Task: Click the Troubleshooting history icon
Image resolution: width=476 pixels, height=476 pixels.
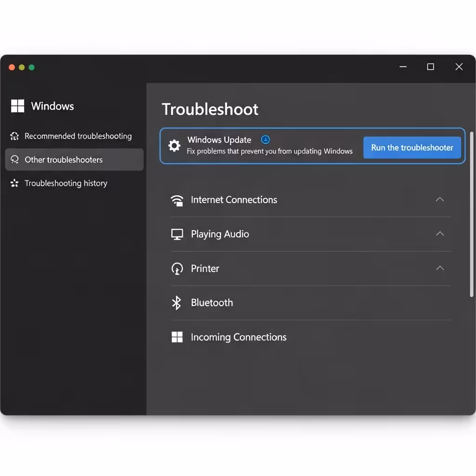Action: pyautogui.click(x=14, y=183)
